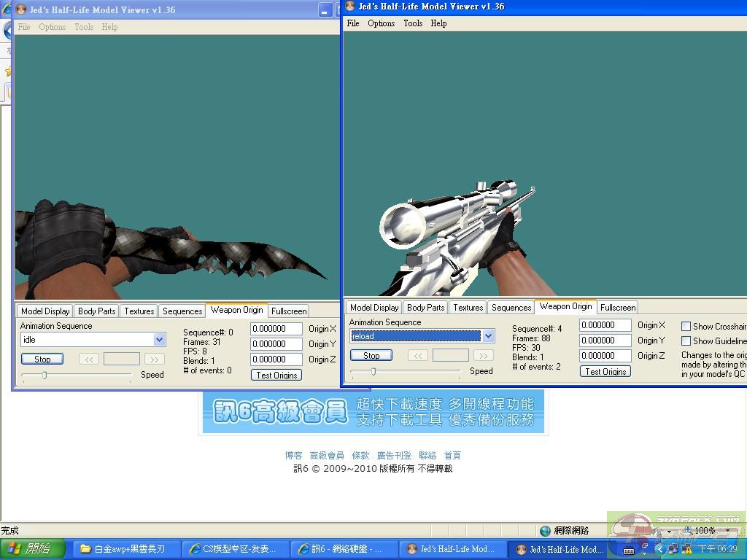Click next frame button in left window
747x560 pixels.
155,359
